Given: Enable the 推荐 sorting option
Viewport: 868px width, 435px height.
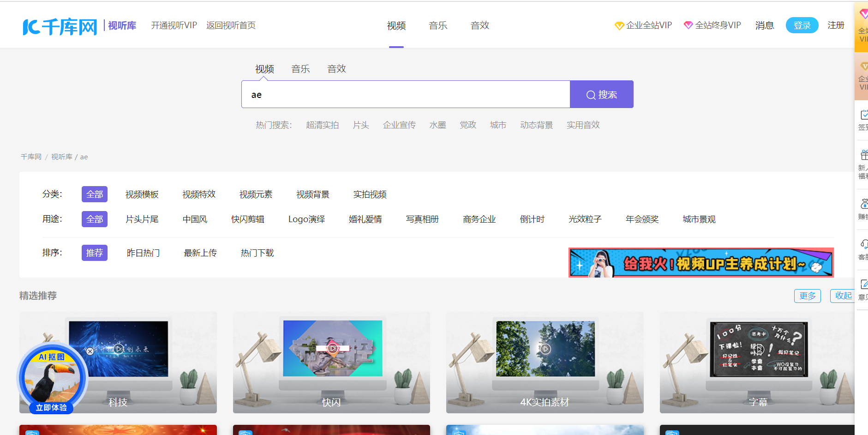Looking at the screenshot, I should tap(94, 253).
